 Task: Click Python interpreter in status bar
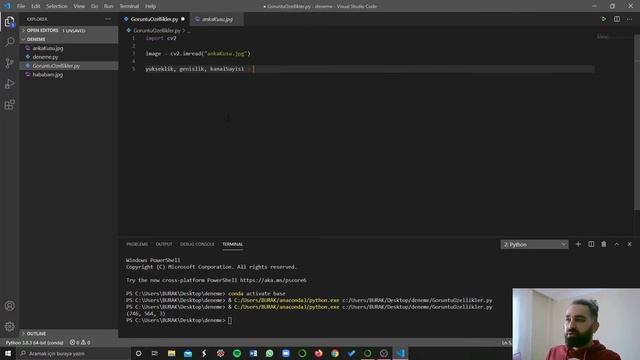point(35,342)
